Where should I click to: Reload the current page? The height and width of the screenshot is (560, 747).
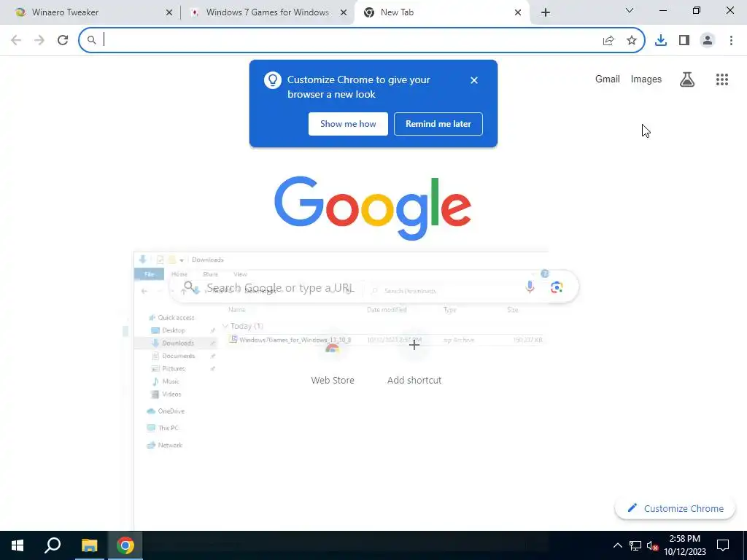coord(63,40)
